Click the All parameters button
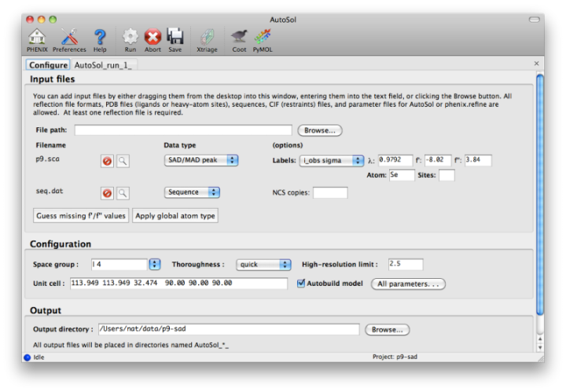Screen dimensions: 566x392 tap(409, 284)
